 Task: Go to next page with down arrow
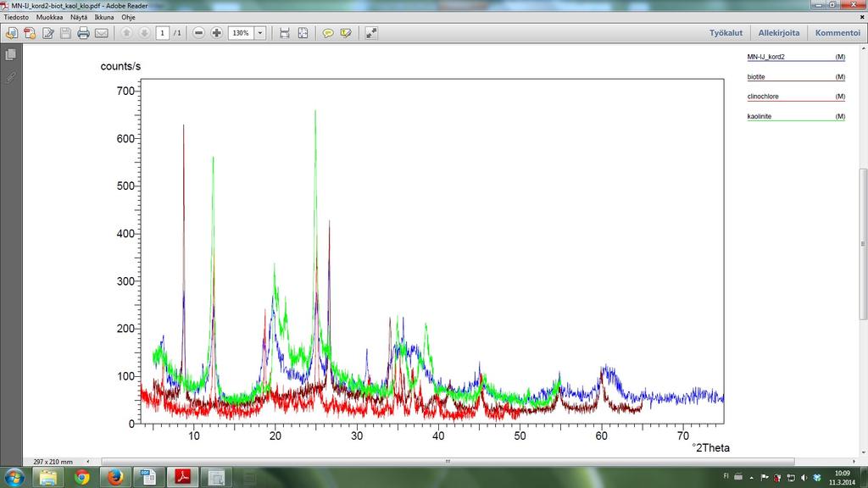tap(144, 33)
